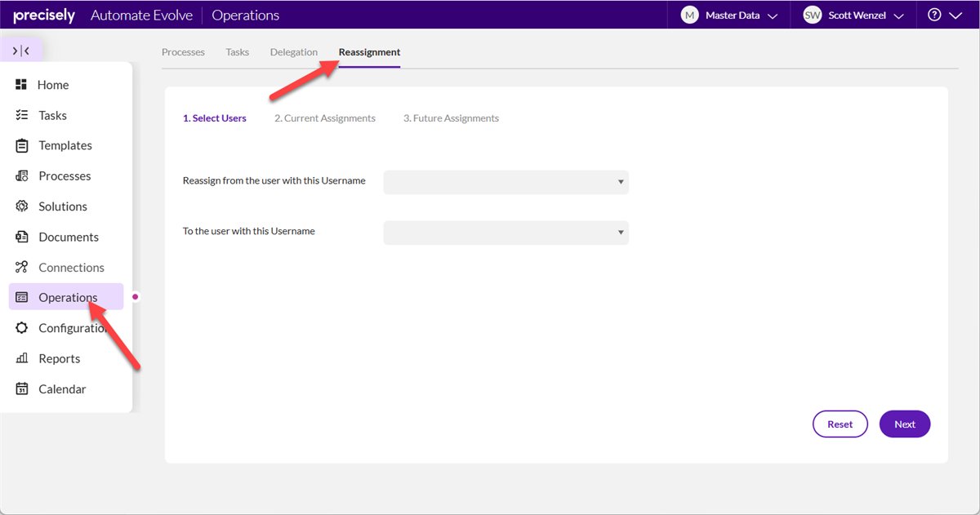Expand the Master Data dropdown
The width and height of the screenshot is (980, 515).
pos(728,16)
